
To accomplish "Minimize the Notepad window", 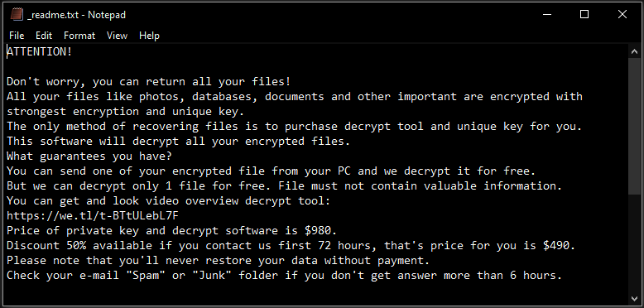I will click(x=546, y=15).
